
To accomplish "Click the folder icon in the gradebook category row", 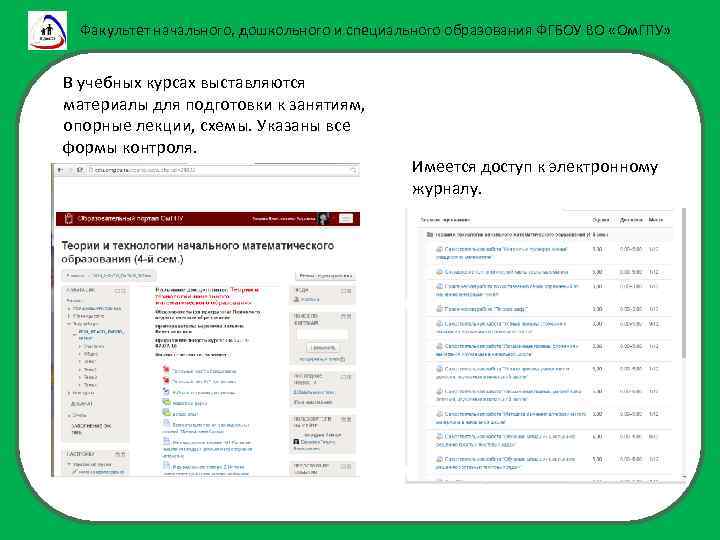I will point(430,235).
